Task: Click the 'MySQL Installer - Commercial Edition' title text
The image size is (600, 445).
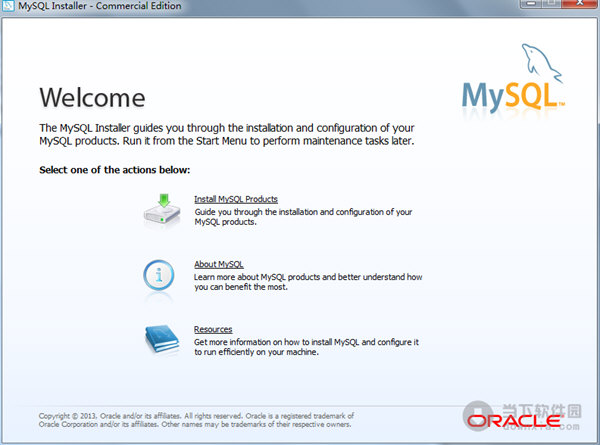Action: click(x=100, y=6)
